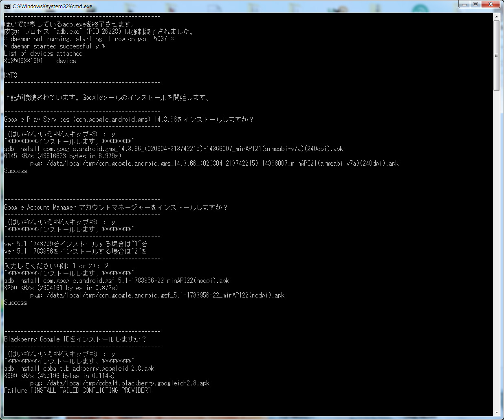The width and height of the screenshot is (504, 420).
Task: Click the Success line after gsf install
Action: click(x=15, y=302)
